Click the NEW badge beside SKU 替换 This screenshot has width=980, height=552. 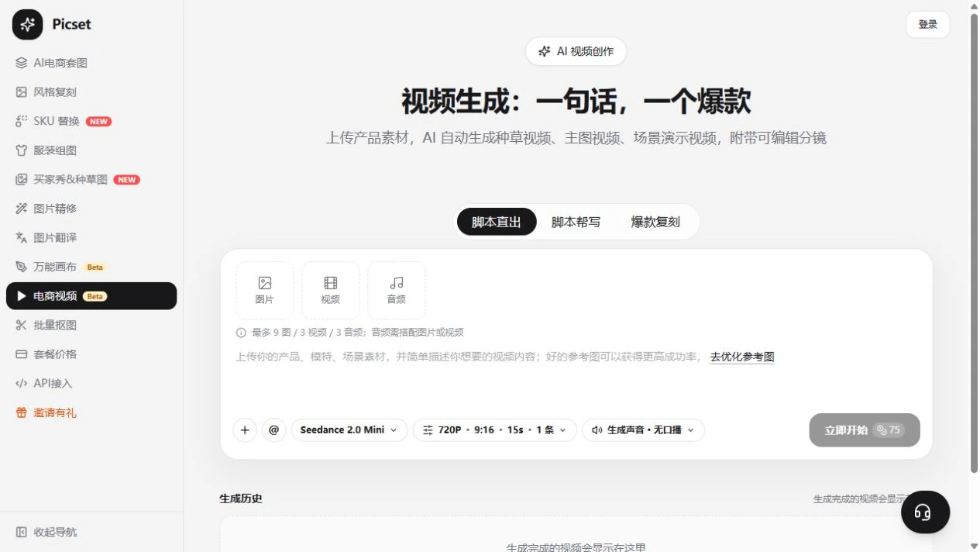click(98, 122)
